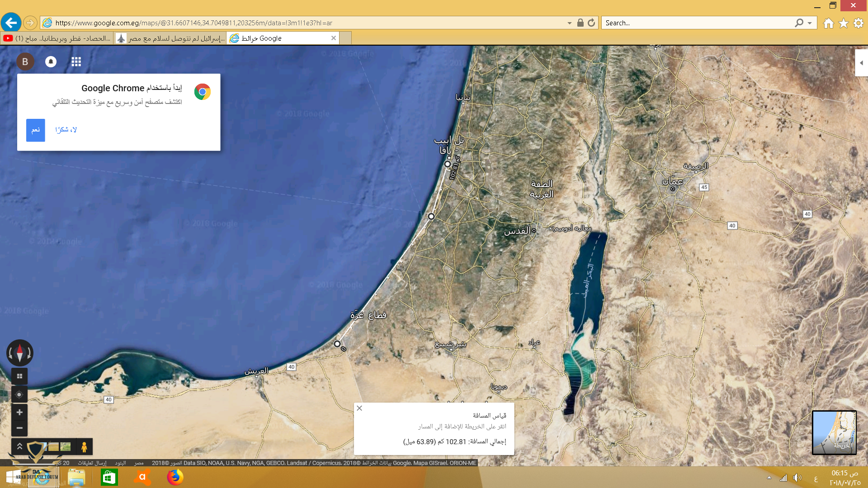Open the Google apps grid icon

(76, 61)
